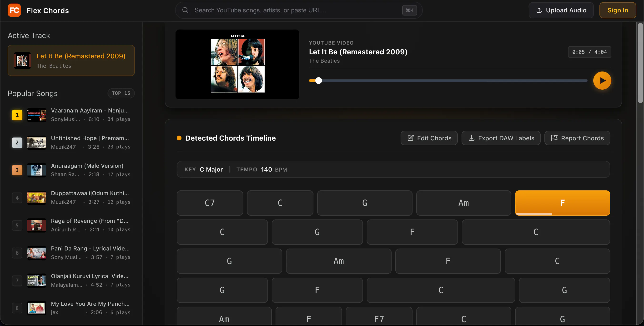644x326 pixels.
Task: Click the rank 1 yellow badge
Action: pos(17,115)
